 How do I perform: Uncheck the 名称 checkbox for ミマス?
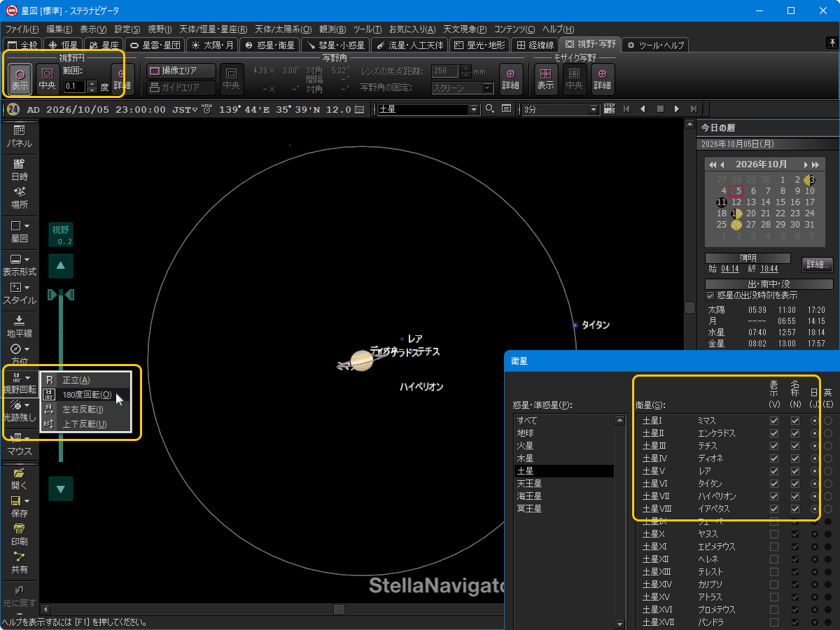pos(794,421)
